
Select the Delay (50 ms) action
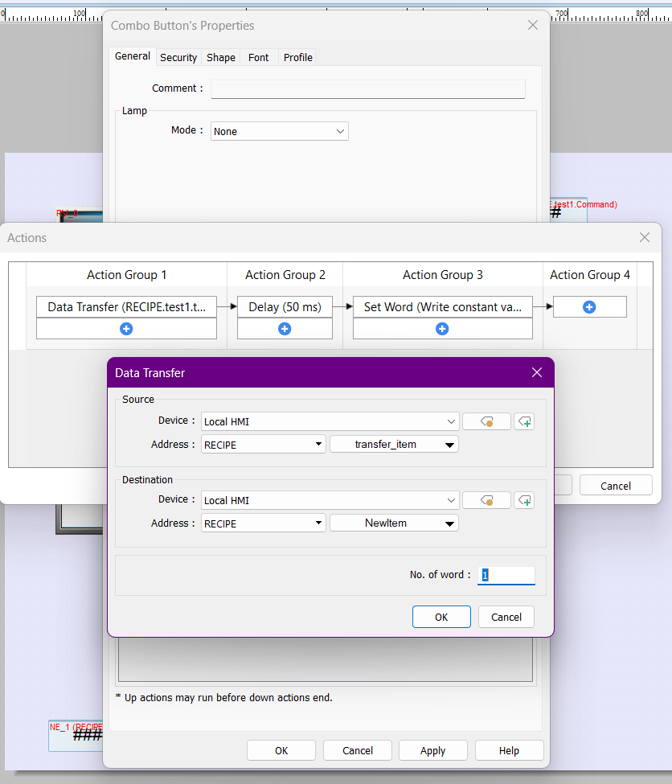[285, 307]
